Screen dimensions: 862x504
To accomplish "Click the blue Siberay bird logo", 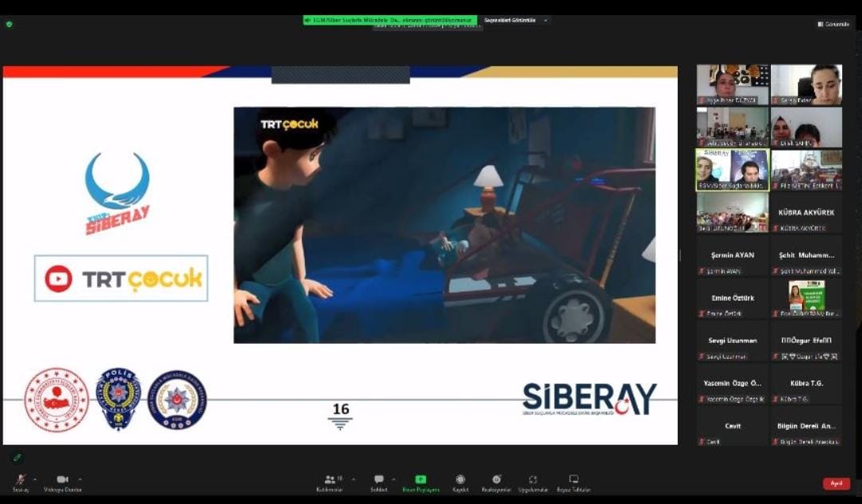I will [x=117, y=193].
